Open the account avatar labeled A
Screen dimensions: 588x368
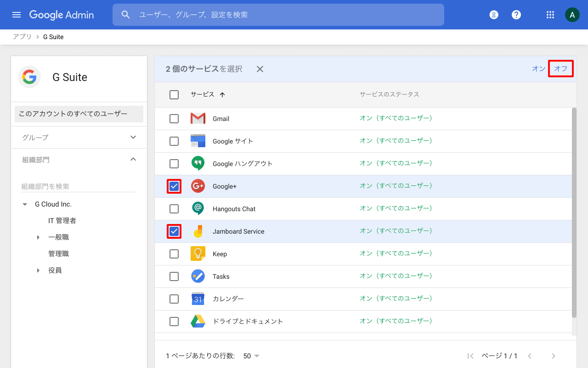(572, 15)
